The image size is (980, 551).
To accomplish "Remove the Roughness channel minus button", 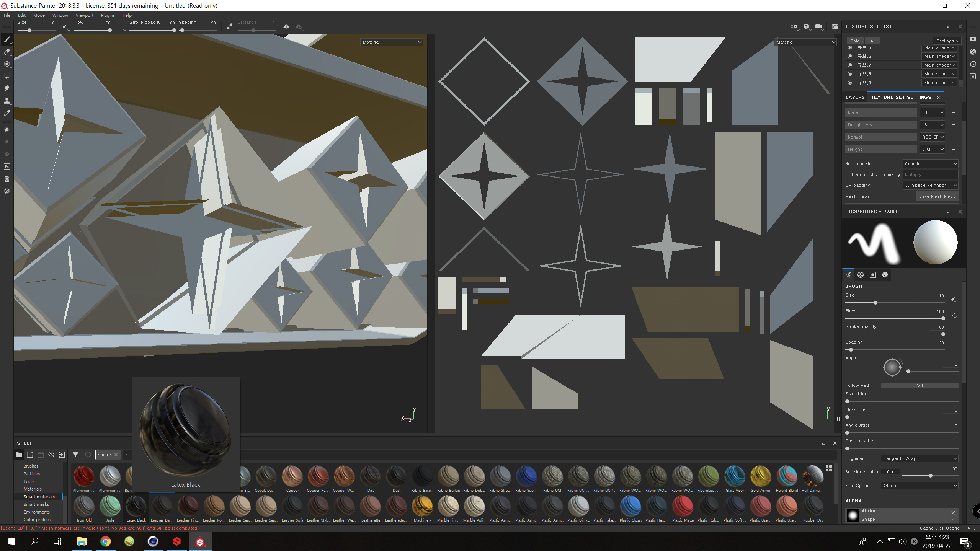I will coord(953,125).
